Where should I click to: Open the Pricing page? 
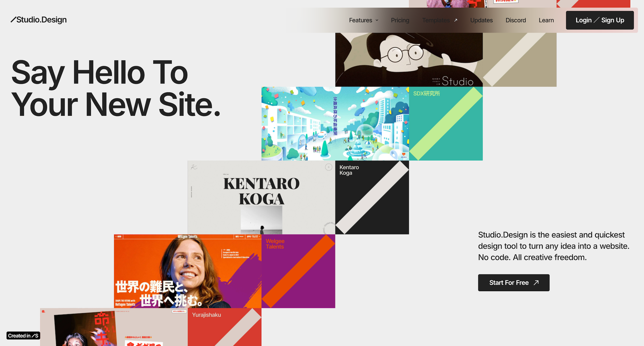[400, 20]
